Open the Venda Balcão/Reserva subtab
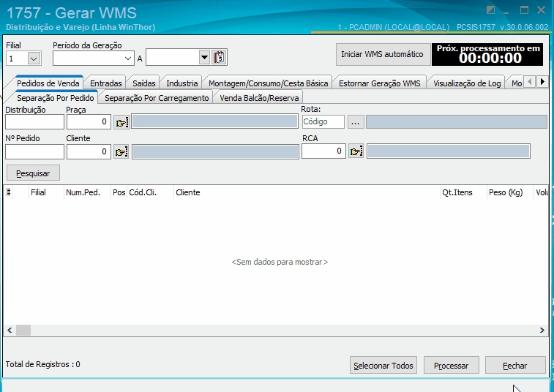This screenshot has width=554, height=392. click(259, 98)
